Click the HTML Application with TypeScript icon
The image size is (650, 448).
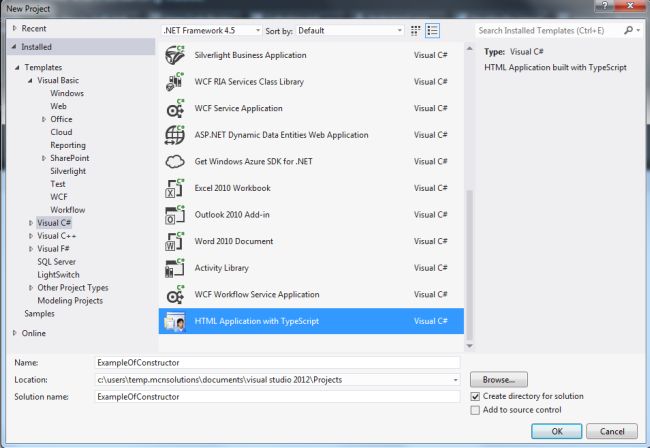pyautogui.click(x=175, y=321)
